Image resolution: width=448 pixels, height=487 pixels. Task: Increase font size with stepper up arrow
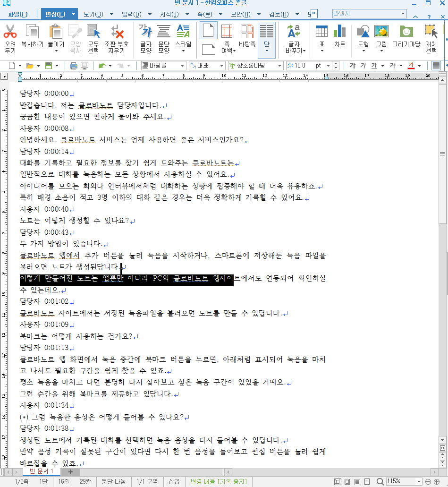[336, 63]
